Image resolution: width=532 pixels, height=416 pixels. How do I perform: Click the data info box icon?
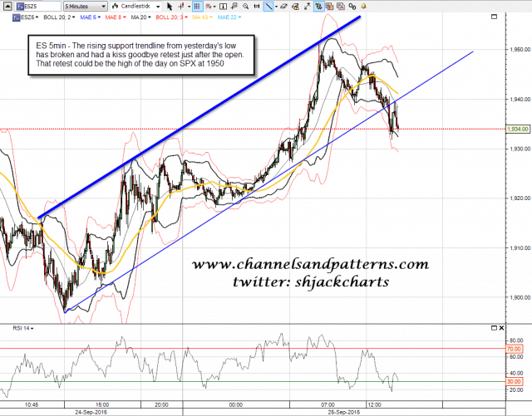click(223, 6)
